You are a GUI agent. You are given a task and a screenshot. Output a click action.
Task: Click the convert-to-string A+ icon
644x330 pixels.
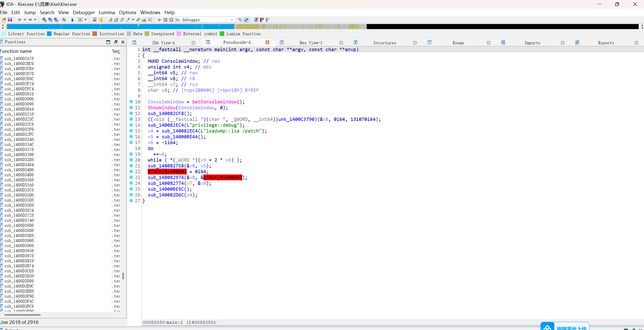122,20
